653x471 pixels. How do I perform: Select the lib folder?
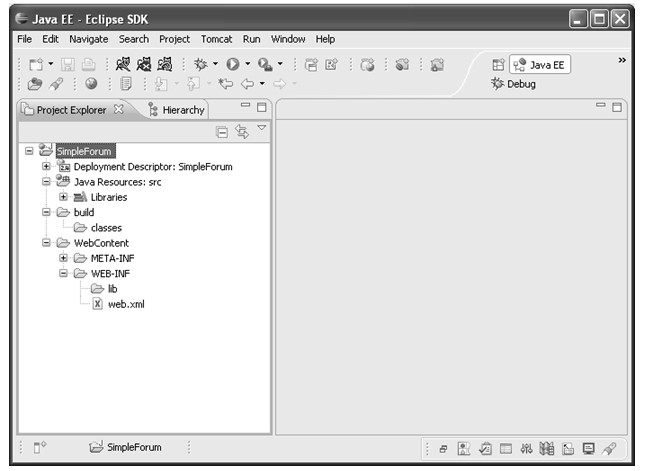click(x=112, y=289)
